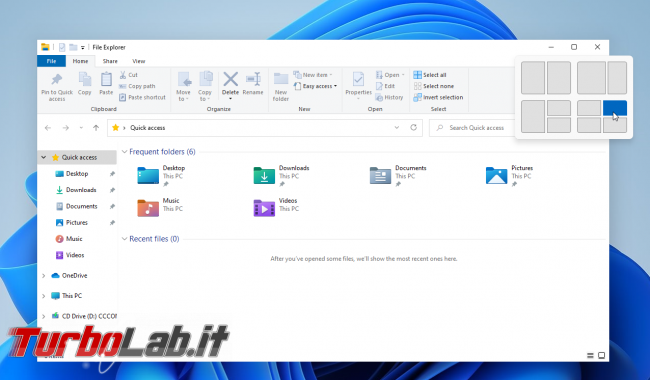Click Select all in the ribbon
The image size is (650, 380).
430,75
